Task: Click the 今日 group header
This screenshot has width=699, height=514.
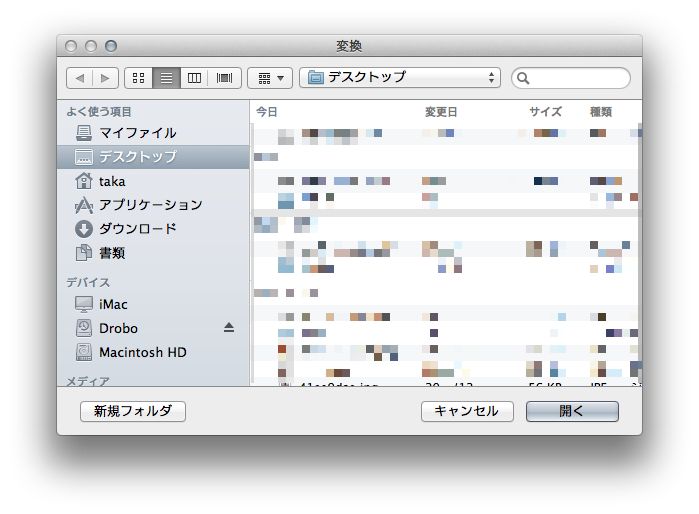Action: pos(267,112)
